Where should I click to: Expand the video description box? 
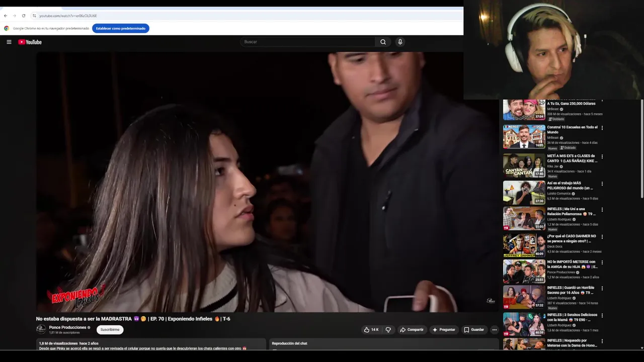151,345
